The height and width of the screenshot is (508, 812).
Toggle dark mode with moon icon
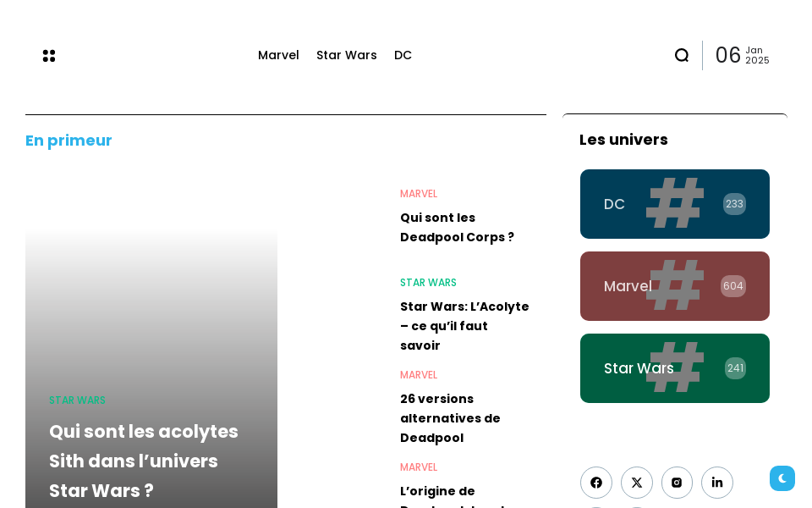tap(782, 478)
